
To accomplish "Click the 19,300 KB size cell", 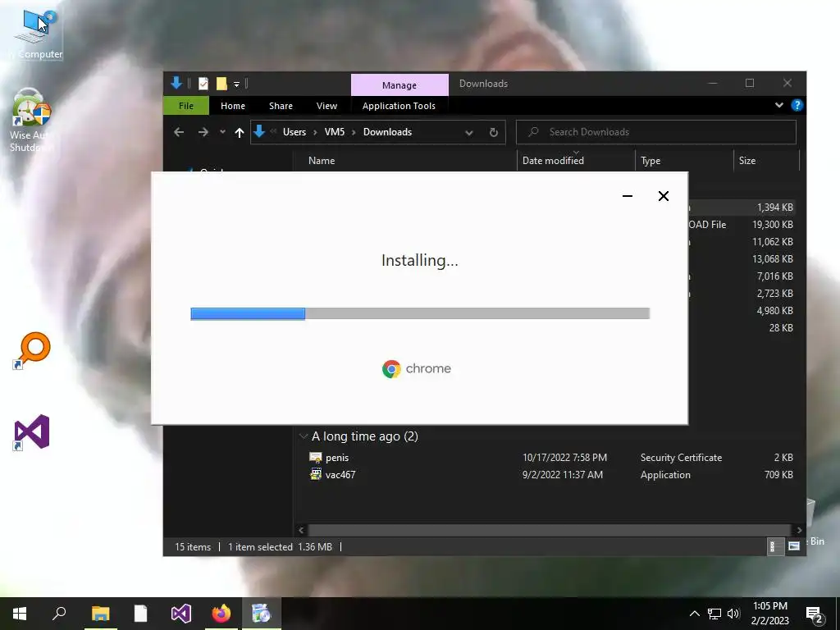I will 773,225.
